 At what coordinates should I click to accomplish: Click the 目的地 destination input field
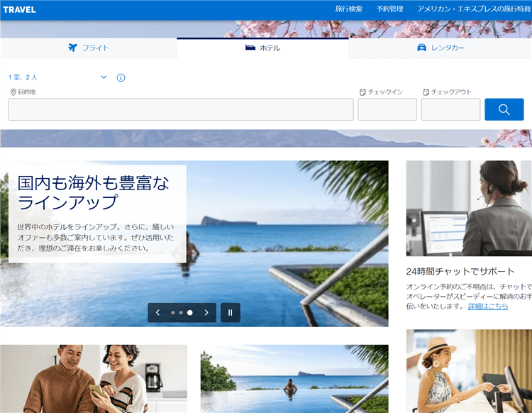(x=181, y=109)
